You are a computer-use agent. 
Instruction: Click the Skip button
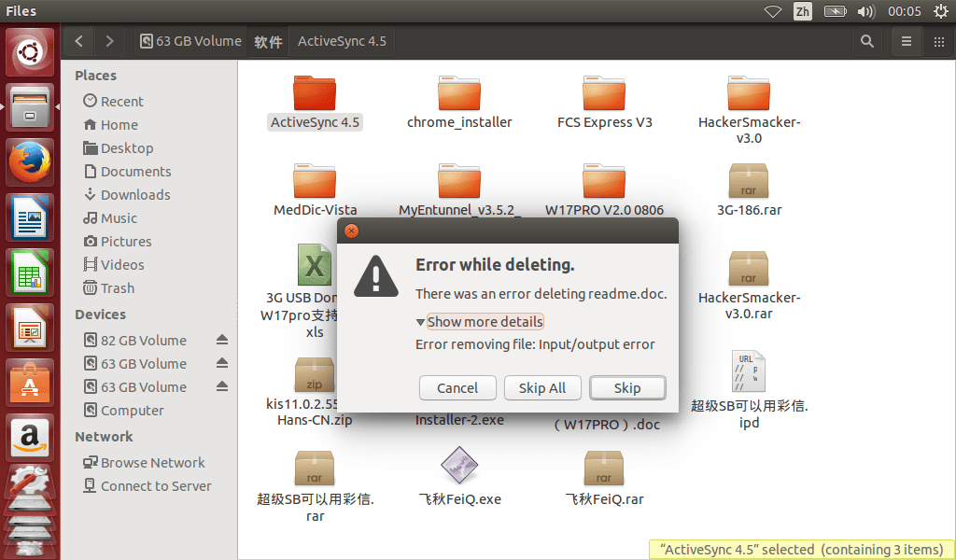pyautogui.click(x=627, y=388)
